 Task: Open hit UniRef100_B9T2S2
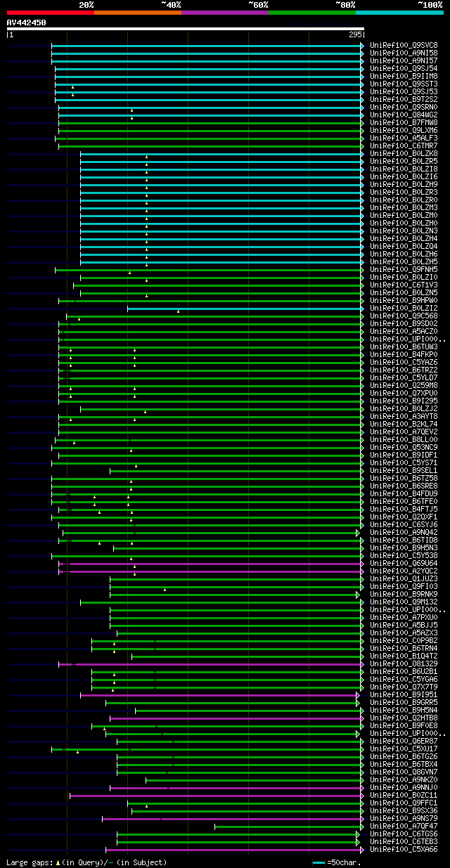click(x=404, y=99)
